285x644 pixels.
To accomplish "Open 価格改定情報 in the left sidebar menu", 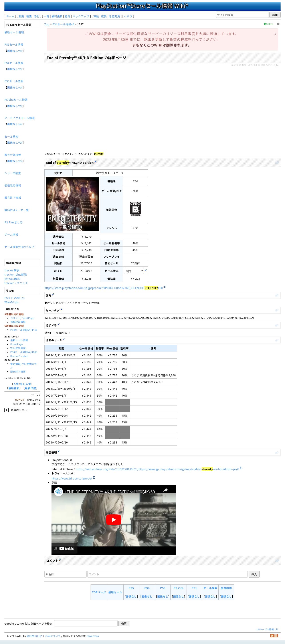I will coord(13,185).
